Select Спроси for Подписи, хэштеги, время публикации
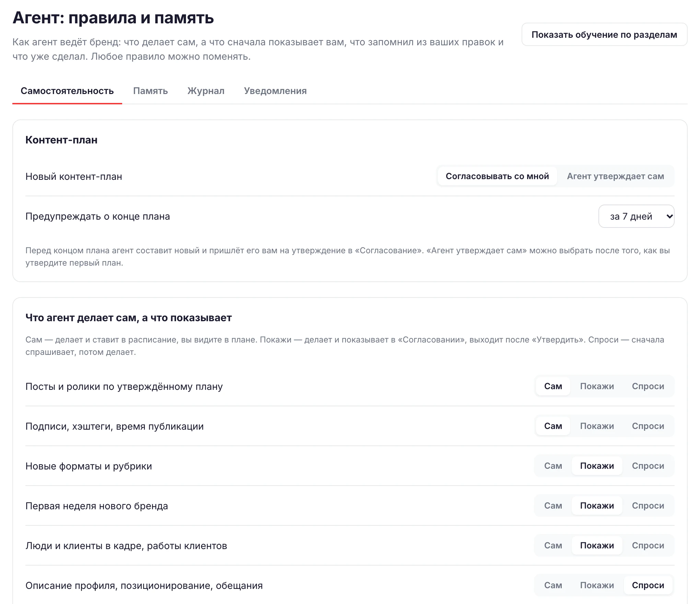700x604 pixels. 648,426
